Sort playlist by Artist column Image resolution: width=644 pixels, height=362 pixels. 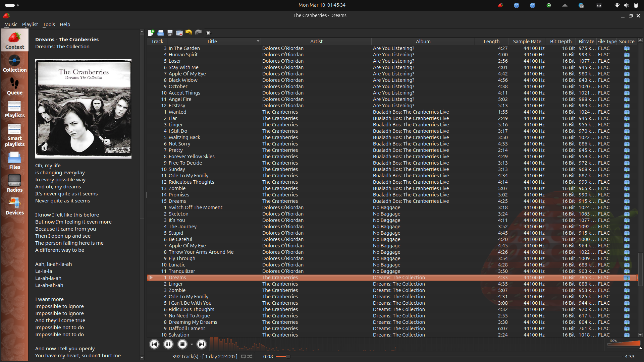tap(316, 42)
